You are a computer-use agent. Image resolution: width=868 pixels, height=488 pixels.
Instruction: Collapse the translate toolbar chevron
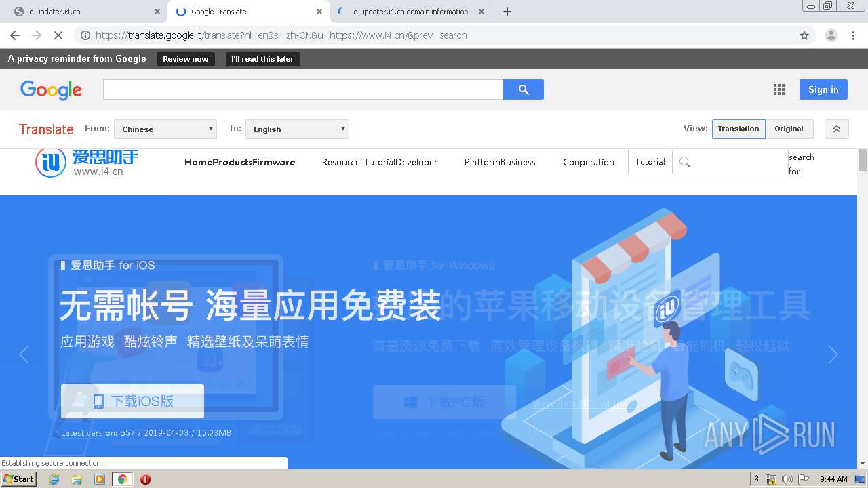point(837,129)
